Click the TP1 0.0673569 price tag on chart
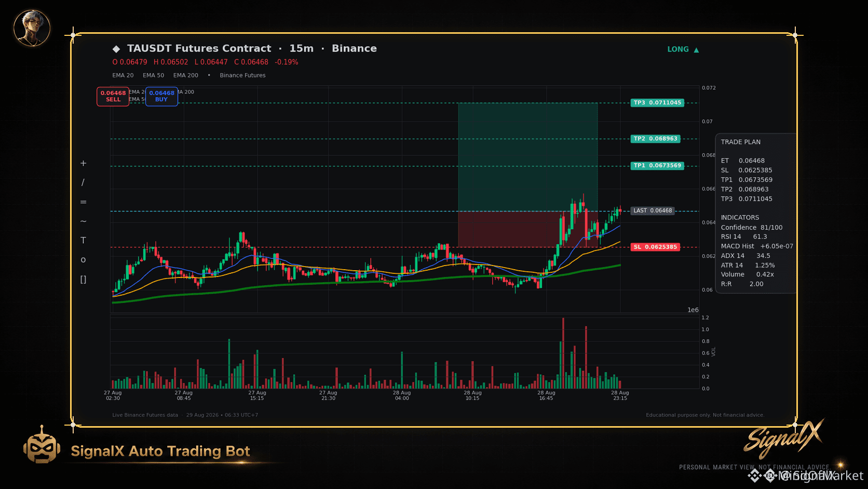Viewport: 868px width, 489px height. (x=657, y=166)
